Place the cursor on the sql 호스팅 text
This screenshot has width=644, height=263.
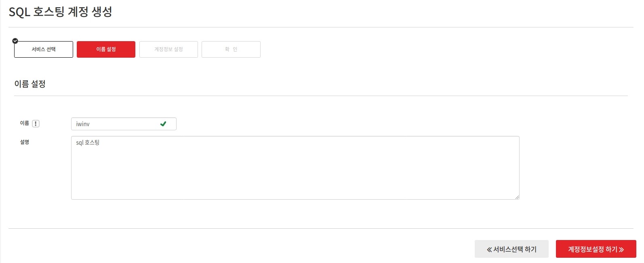pyautogui.click(x=88, y=142)
